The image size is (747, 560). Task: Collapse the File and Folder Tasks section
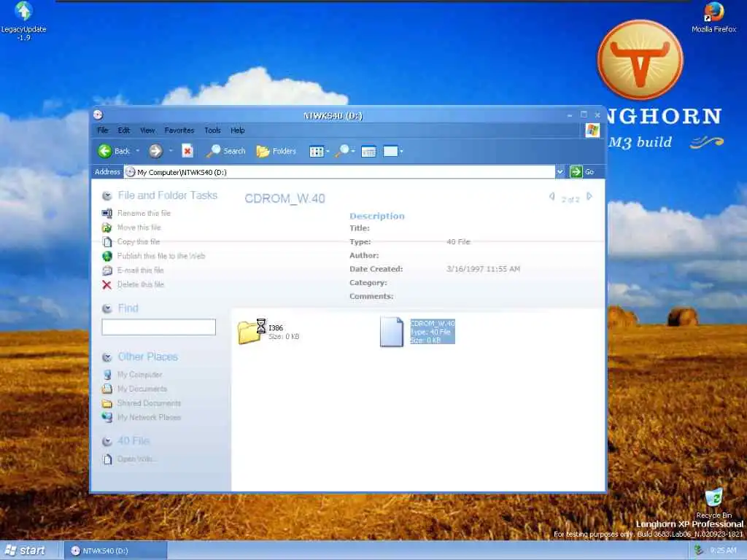(107, 195)
